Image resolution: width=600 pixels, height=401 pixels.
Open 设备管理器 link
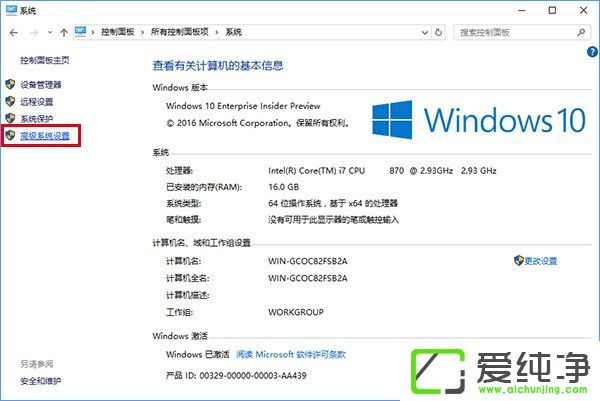click(41, 85)
